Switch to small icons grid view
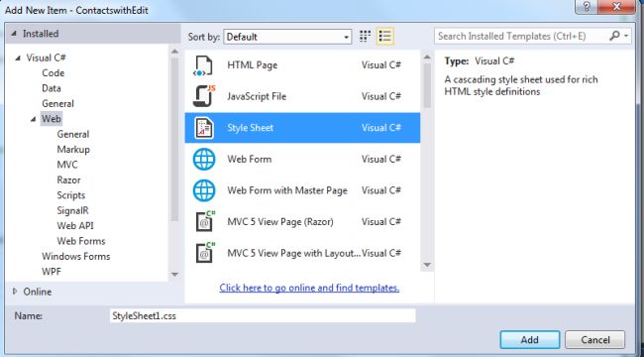Viewport: 644px width, 357px height. click(365, 36)
